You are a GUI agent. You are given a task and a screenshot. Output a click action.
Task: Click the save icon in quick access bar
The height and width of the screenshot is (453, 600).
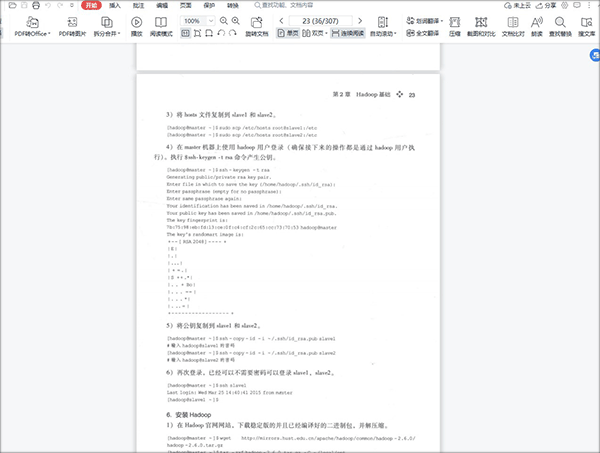(x=24, y=5)
